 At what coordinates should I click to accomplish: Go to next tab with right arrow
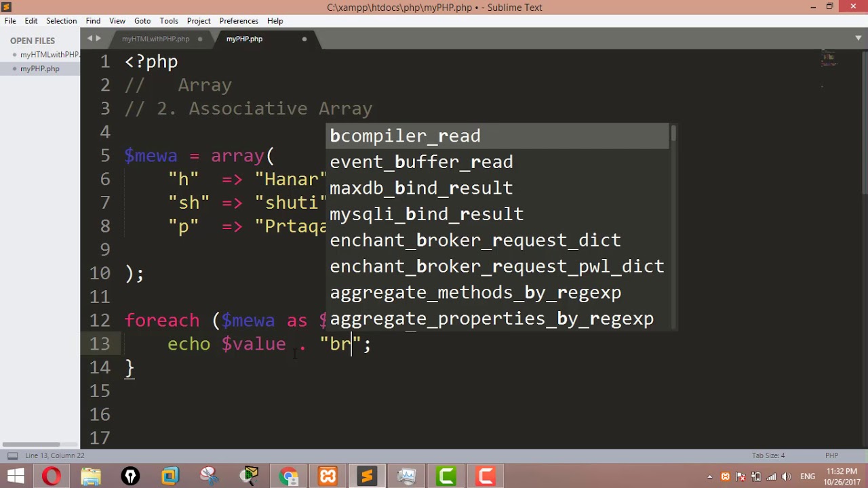(98, 39)
